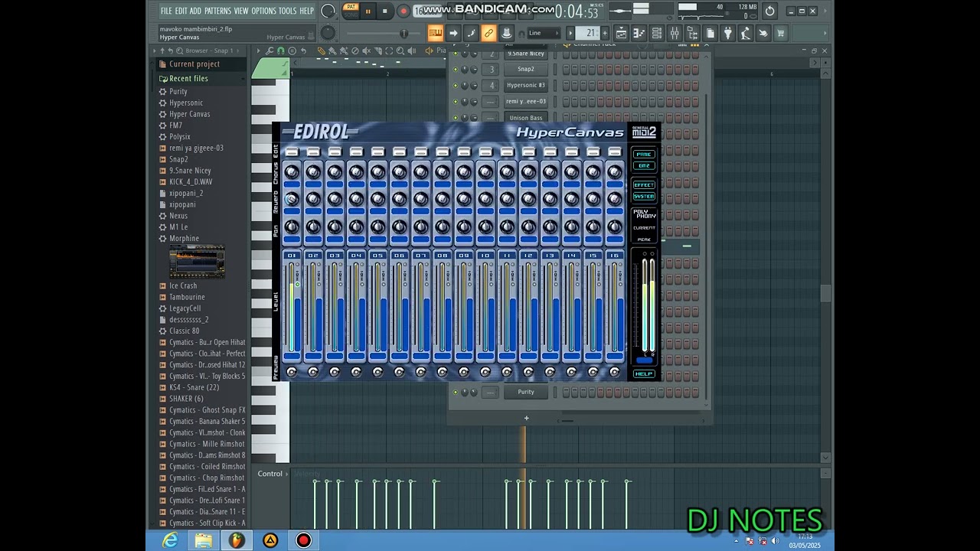
Task: Select the Purity channel in channel rack
Action: coord(525,392)
